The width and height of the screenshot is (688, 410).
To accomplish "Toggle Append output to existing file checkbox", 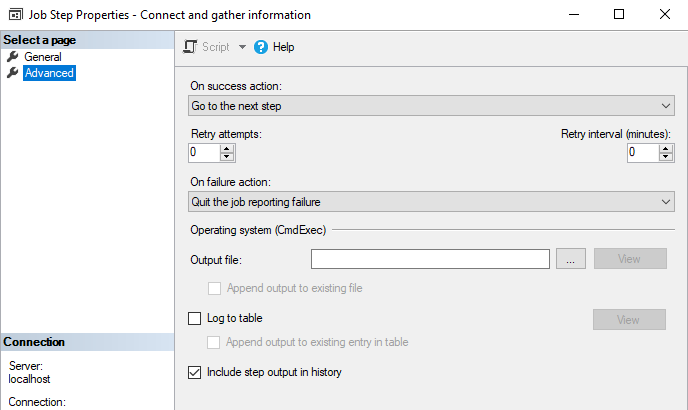I will click(x=214, y=288).
